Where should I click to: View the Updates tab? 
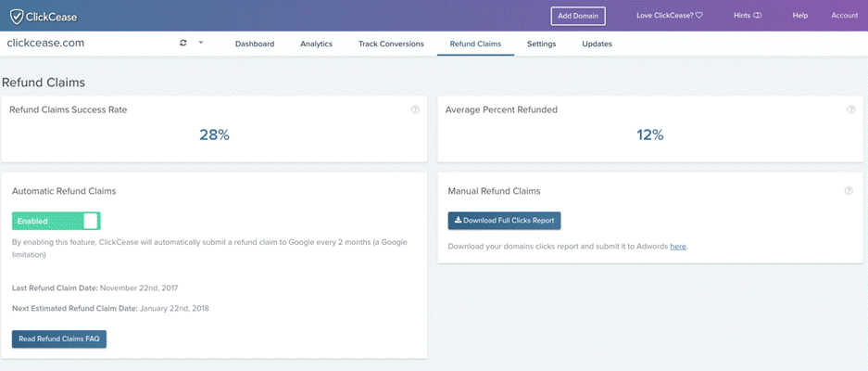[x=597, y=44]
